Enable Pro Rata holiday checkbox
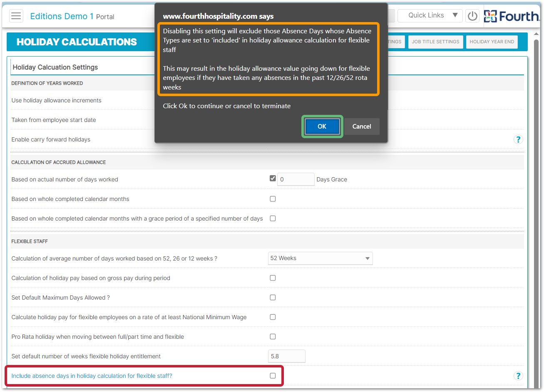544x392 pixels. (x=273, y=337)
